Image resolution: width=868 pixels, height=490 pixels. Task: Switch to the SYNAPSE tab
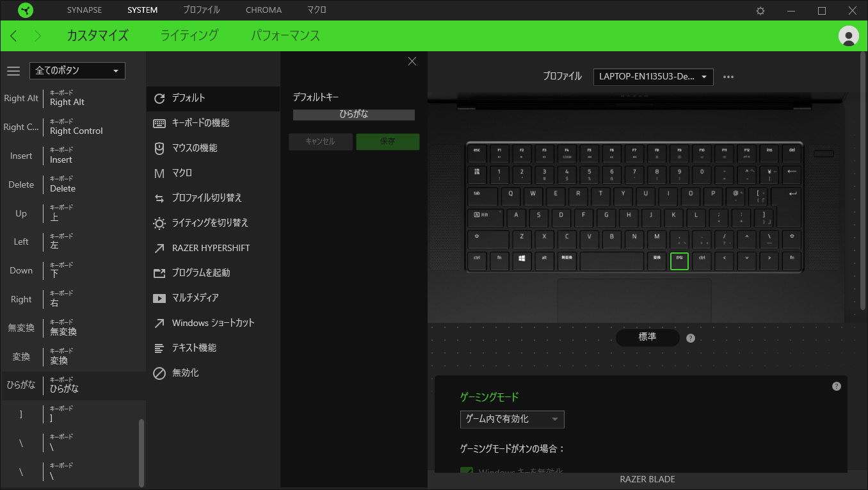click(84, 10)
